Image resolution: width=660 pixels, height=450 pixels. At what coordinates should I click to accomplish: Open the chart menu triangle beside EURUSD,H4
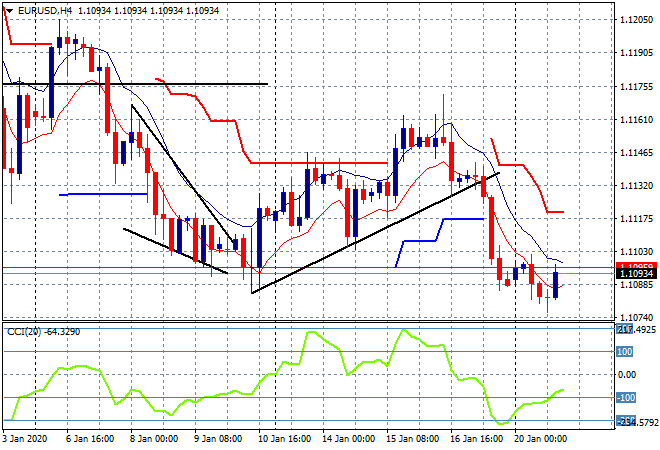click(x=9, y=11)
